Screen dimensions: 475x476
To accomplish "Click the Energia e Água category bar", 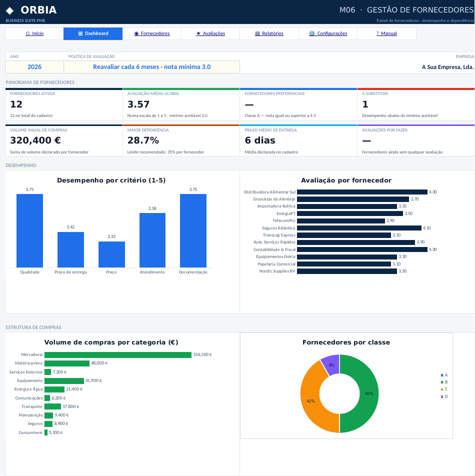I will coord(54,389).
